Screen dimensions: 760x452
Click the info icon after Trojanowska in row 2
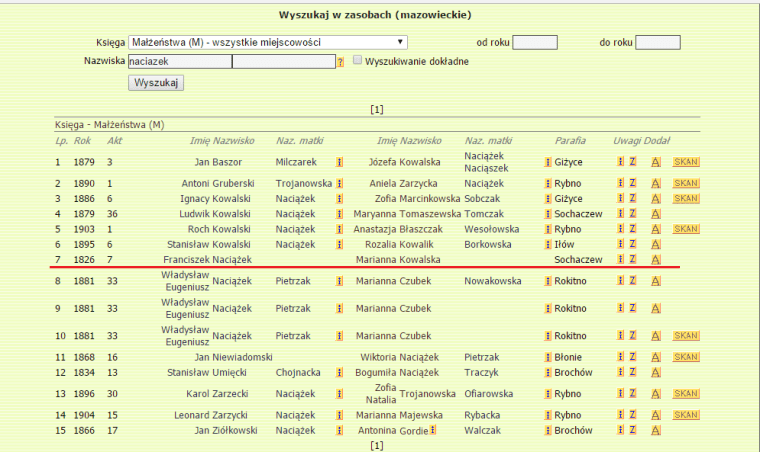coord(340,184)
